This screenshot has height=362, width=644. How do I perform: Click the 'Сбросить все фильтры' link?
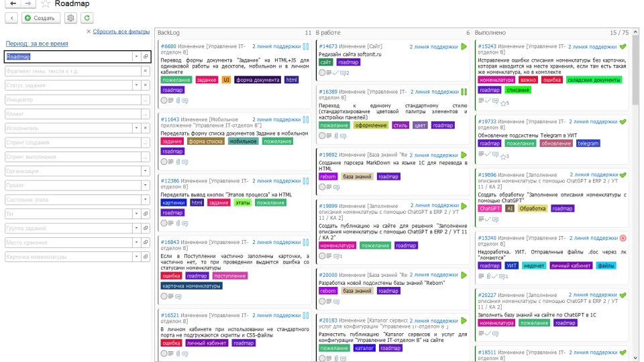coord(121,32)
